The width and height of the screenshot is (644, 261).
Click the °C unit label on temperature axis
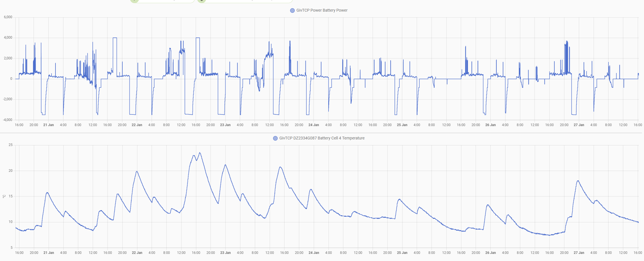pyautogui.click(x=4, y=196)
